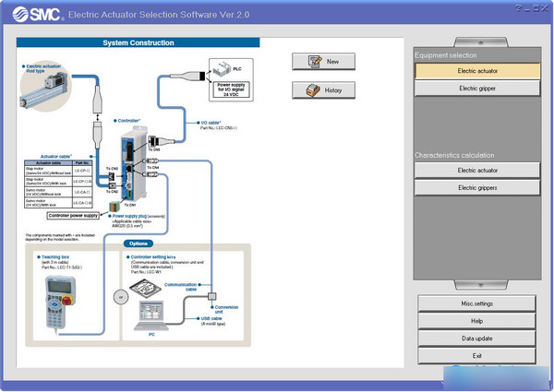The height and width of the screenshot is (392, 554).
Task: Click the Conversion unit label
Action: coord(226,309)
